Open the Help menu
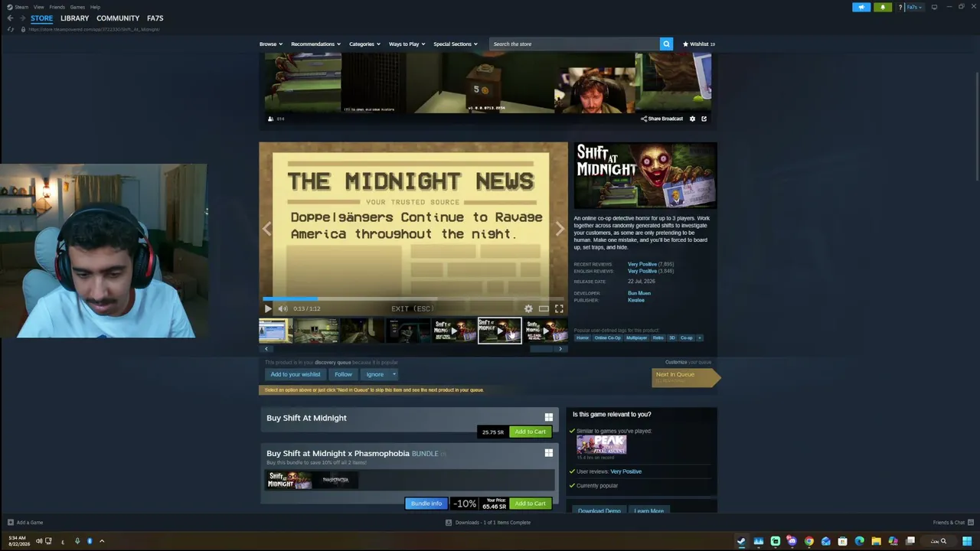This screenshot has height=551, width=980. pos(95,7)
